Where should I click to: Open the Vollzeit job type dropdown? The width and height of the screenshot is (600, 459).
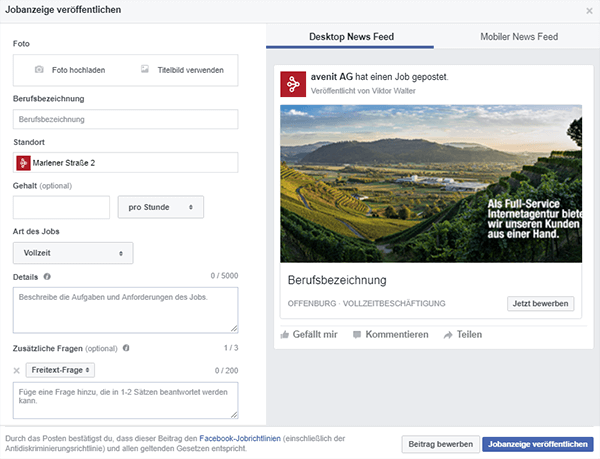(x=73, y=253)
